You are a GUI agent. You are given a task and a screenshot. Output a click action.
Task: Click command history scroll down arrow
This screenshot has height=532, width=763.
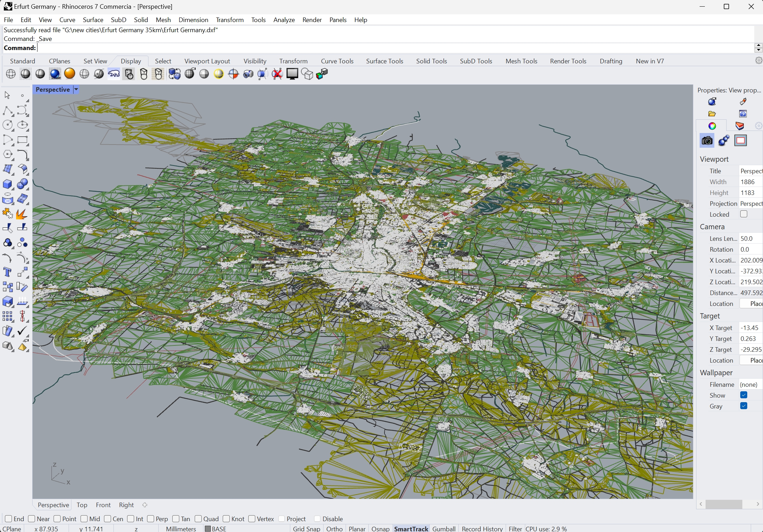[x=758, y=50]
